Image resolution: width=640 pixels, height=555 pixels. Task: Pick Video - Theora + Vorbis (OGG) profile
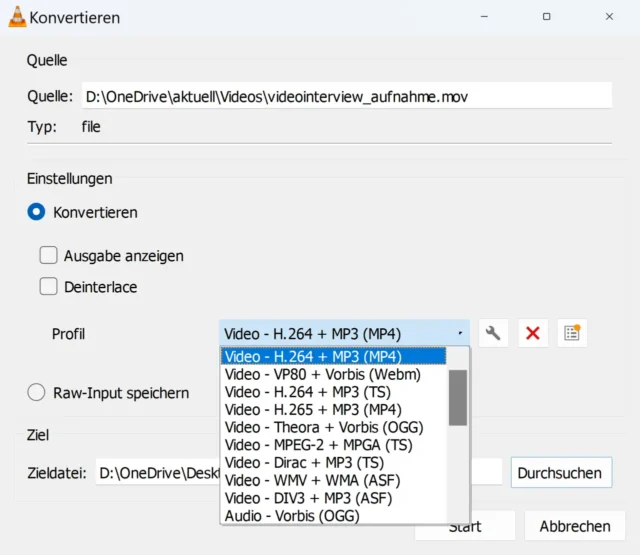coord(324,427)
